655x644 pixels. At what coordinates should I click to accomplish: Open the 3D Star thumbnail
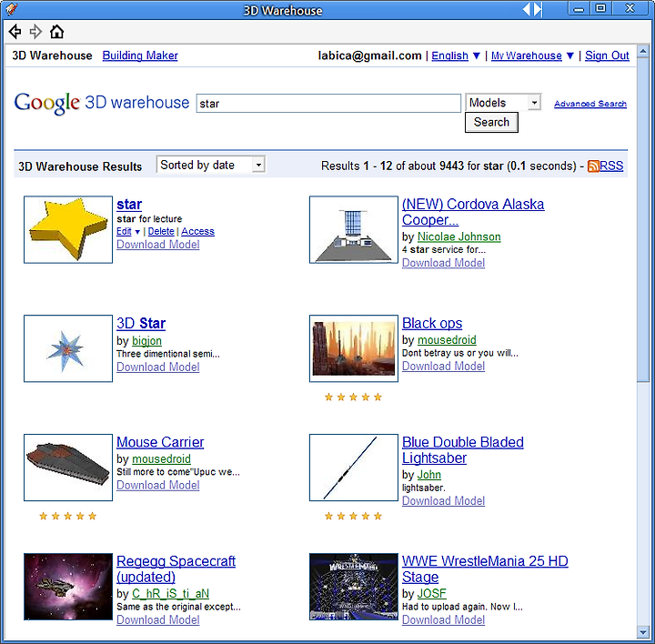point(68,348)
